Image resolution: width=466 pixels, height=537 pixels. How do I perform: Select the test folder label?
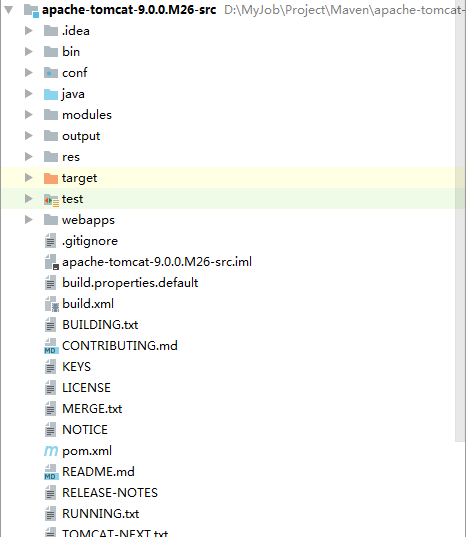coord(72,199)
